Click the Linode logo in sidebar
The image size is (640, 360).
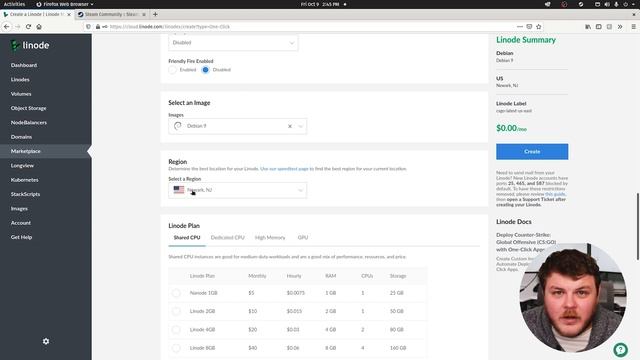[30, 45]
